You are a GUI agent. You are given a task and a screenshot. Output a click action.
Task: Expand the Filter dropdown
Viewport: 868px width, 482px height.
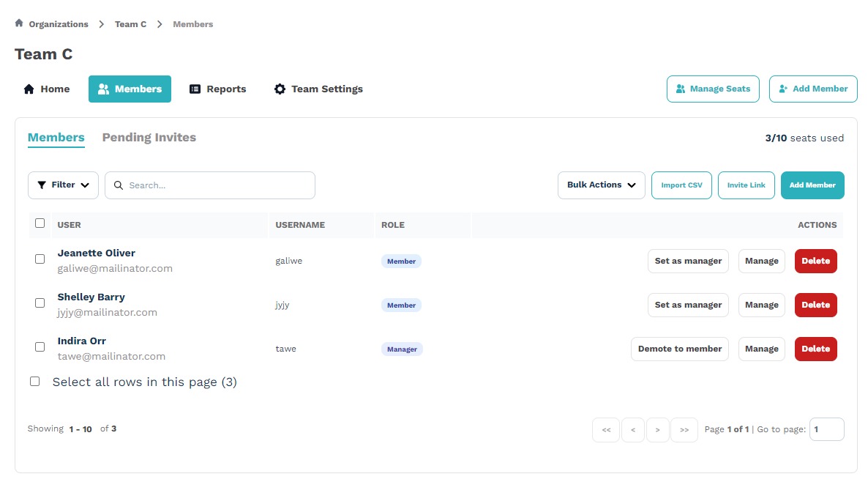coord(63,185)
